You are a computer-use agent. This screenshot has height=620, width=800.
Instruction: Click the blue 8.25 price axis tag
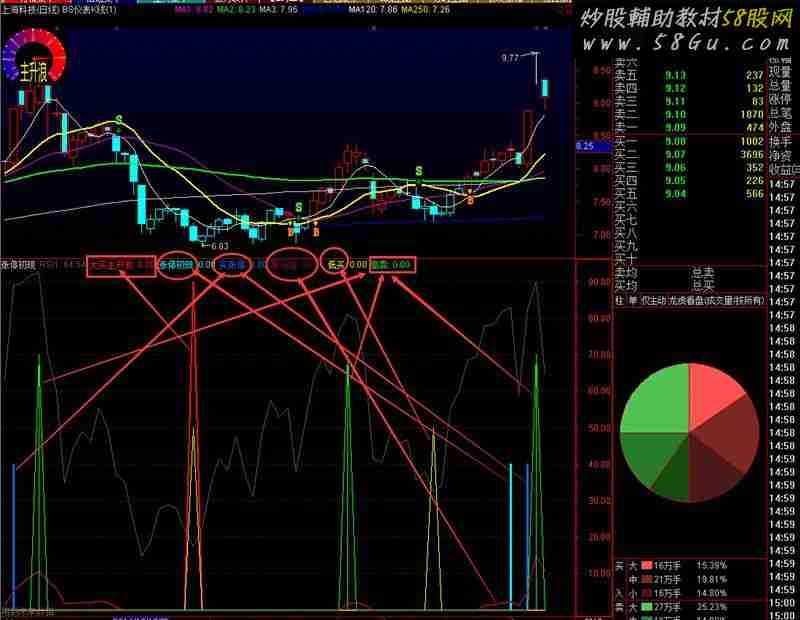(x=593, y=146)
